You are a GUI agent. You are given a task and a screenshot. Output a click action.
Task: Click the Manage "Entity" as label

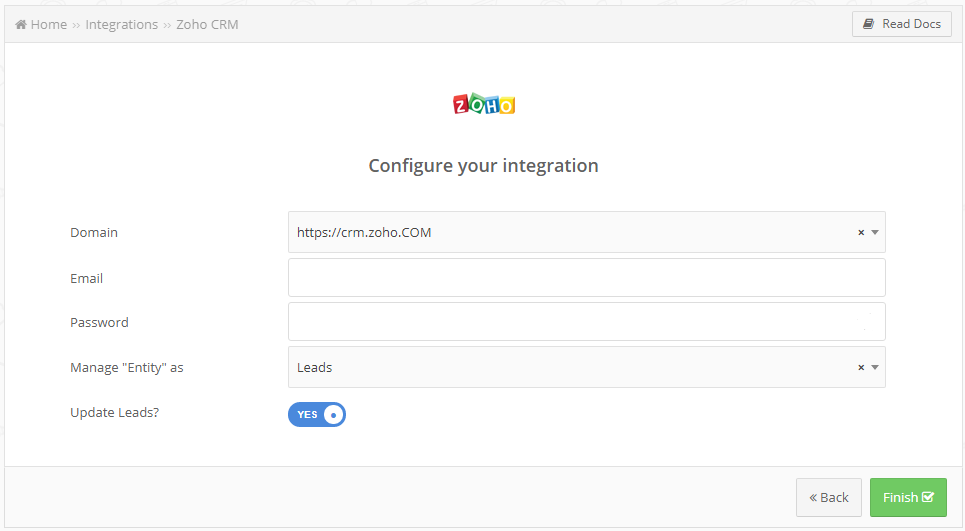pyautogui.click(x=127, y=368)
